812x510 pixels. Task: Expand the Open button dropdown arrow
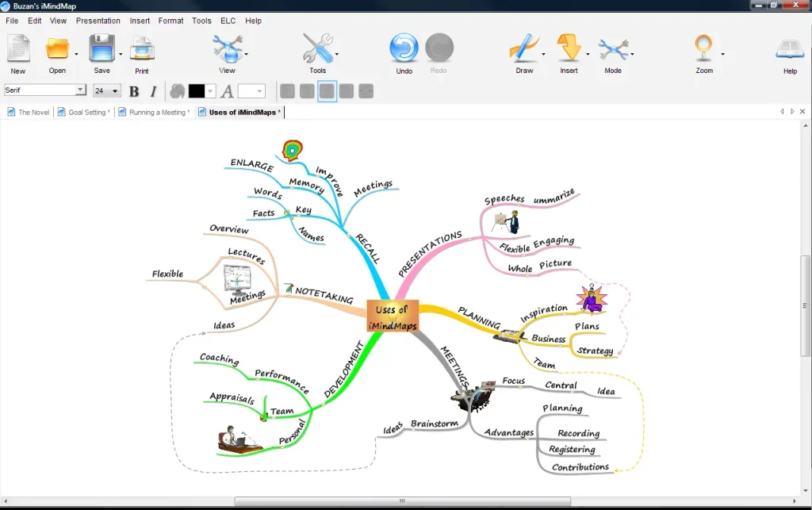pyautogui.click(x=76, y=54)
